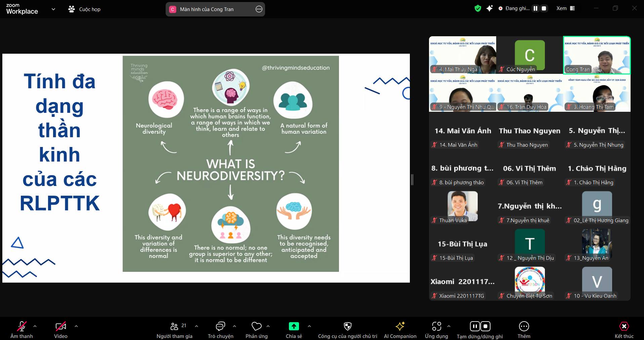Unmute microphone with Âm thanh button
Viewport: 644px width, 340px height.
[22, 327]
